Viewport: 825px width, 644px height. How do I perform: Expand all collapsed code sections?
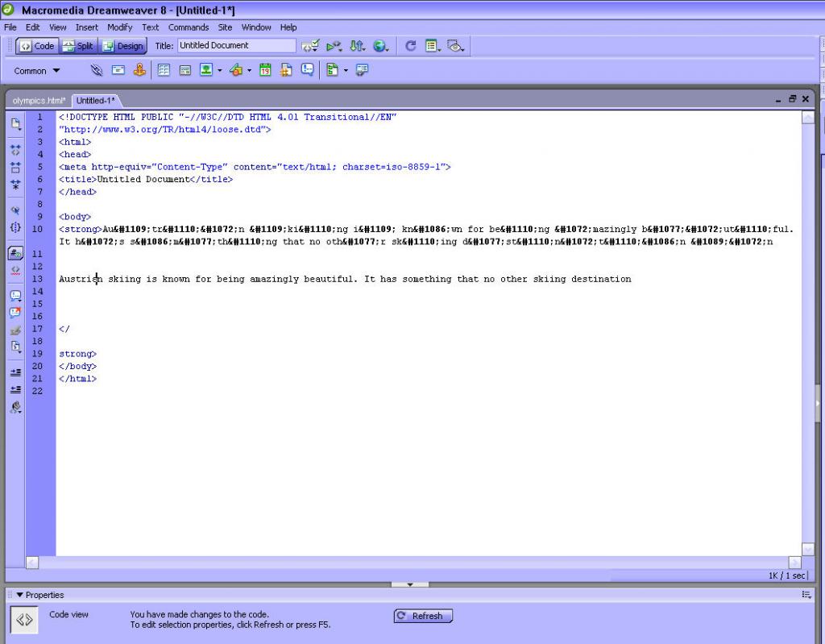coord(15,185)
